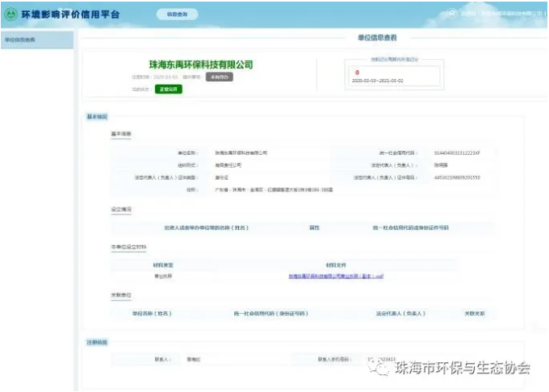549x392 pixels.
Task: Click the red score value 0
Action: [x=357, y=73]
